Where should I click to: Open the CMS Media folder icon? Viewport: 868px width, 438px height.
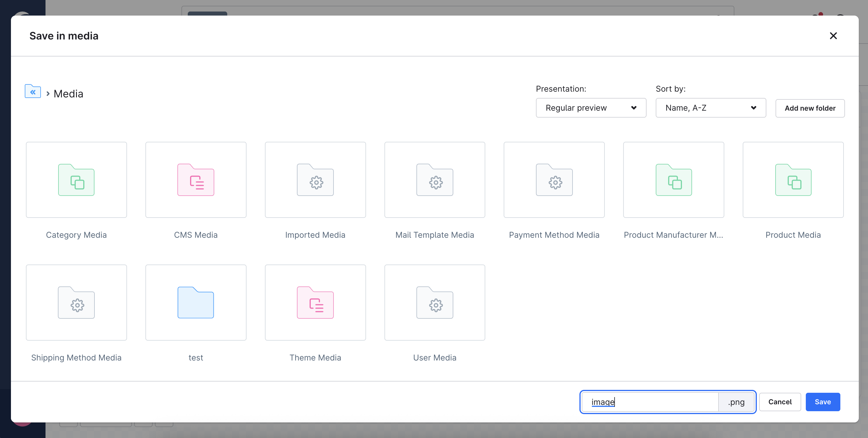pos(196,180)
